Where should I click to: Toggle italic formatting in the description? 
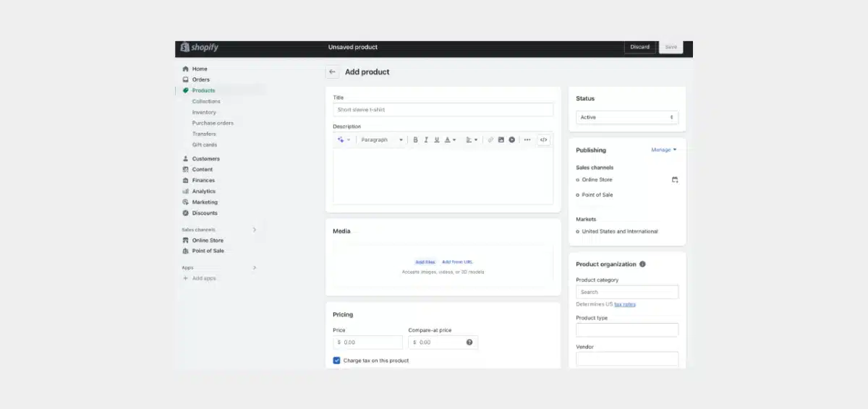coord(426,139)
